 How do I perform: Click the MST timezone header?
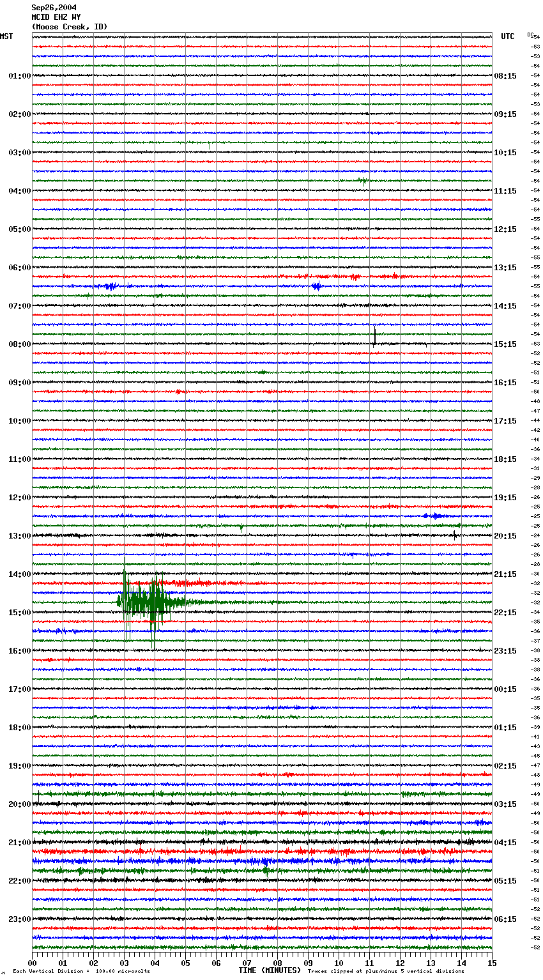point(6,36)
